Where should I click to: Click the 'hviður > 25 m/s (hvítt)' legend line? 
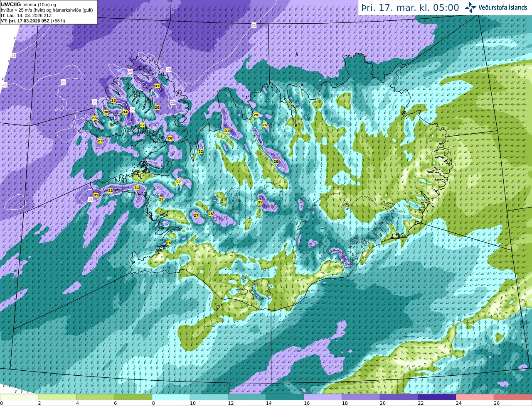click(47, 10)
